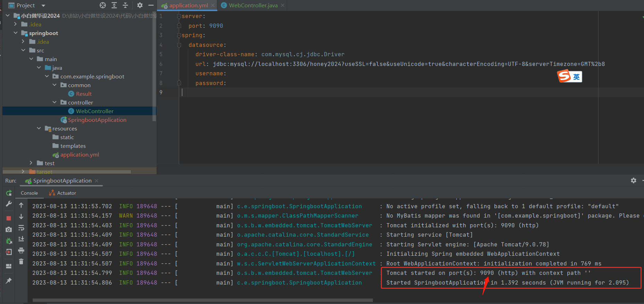
Task: Click Expand All in Project toolbar
Action: coord(114,5)
